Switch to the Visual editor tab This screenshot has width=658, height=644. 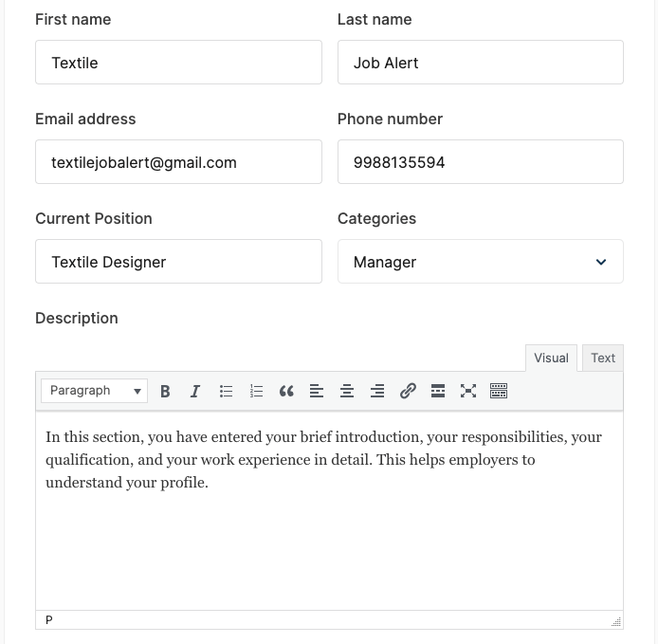coord(551,359)
